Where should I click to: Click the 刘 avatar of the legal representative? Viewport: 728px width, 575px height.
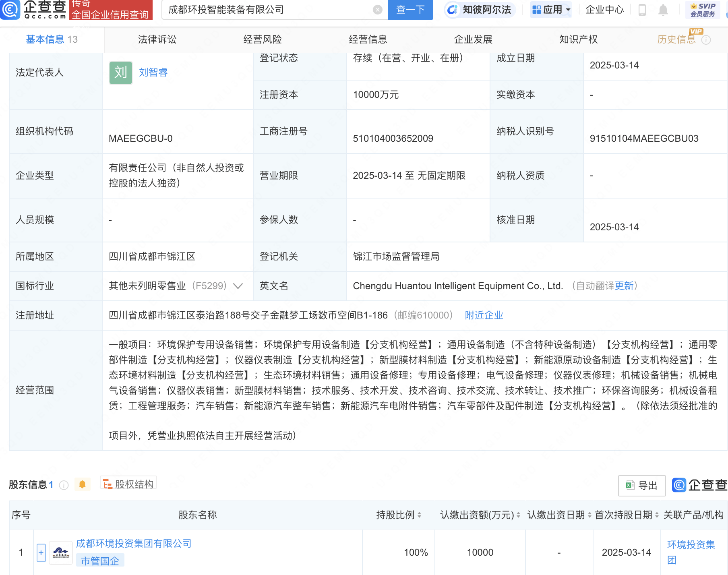point(121,72)
